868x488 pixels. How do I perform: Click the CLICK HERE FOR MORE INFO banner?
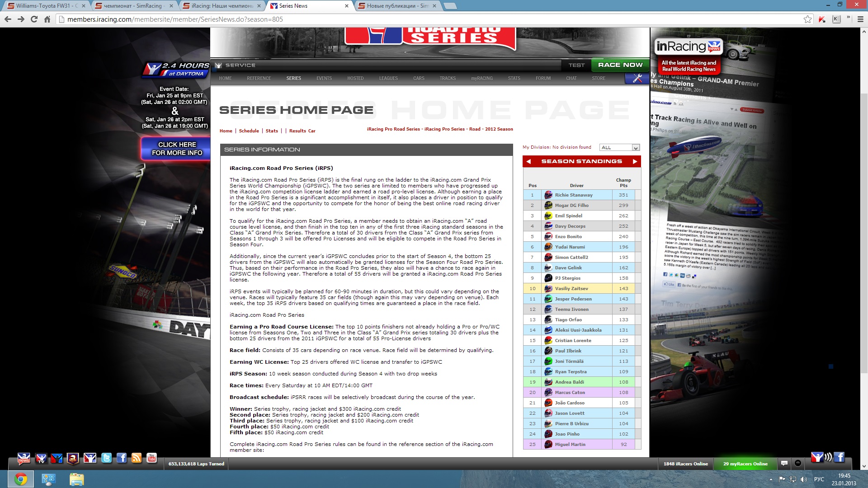(x=177, y=149)
